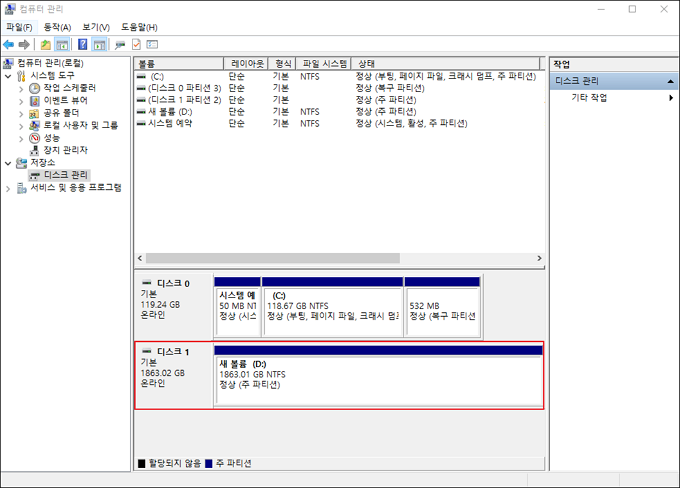Viewport: 680px width, 488px height.
Task: Click the scroll-right arrow of volume list
Action: point(539,258)
